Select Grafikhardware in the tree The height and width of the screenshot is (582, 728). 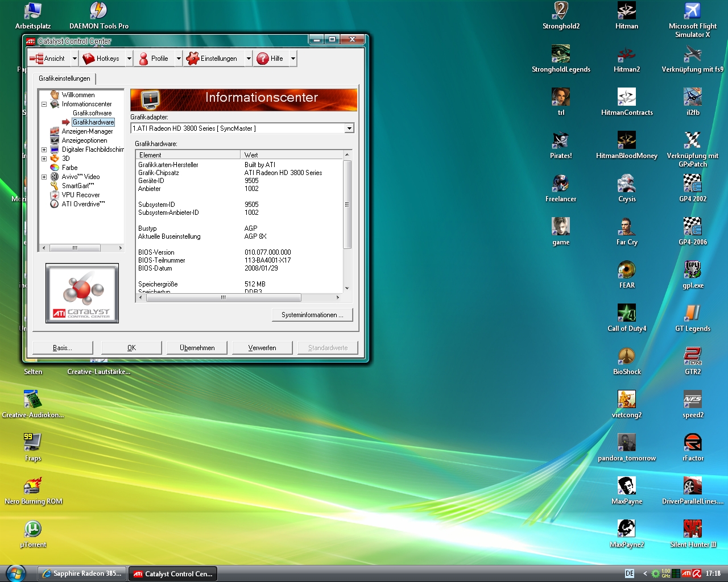coord(93,122)
